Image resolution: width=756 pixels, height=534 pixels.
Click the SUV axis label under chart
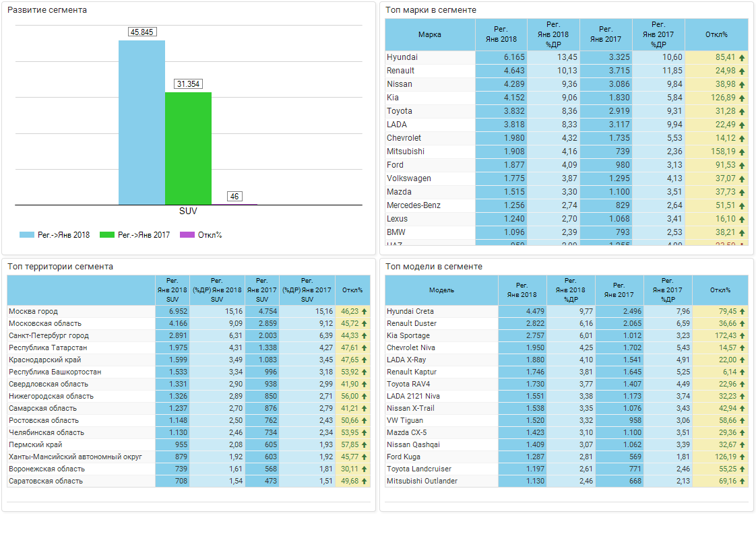(x=188, y=211)
